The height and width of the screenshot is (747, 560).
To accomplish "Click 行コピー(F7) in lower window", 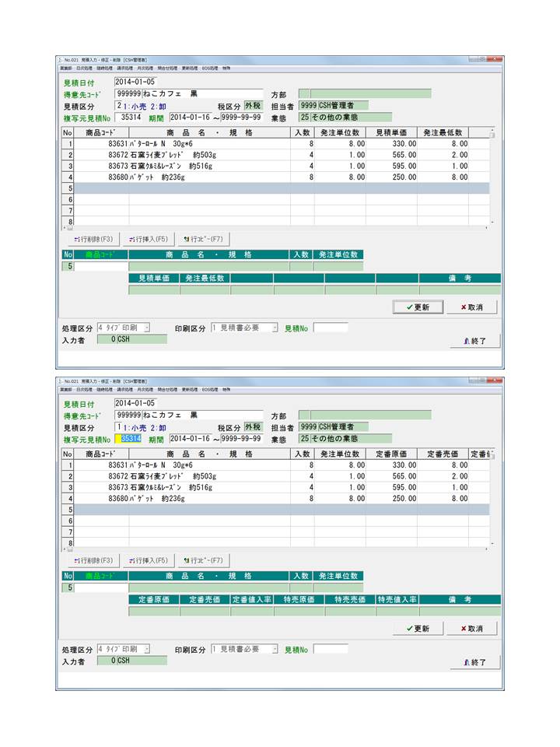I will click(203, 561).
